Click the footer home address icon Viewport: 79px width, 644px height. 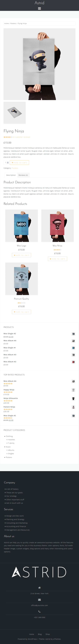tap(39, 588)
